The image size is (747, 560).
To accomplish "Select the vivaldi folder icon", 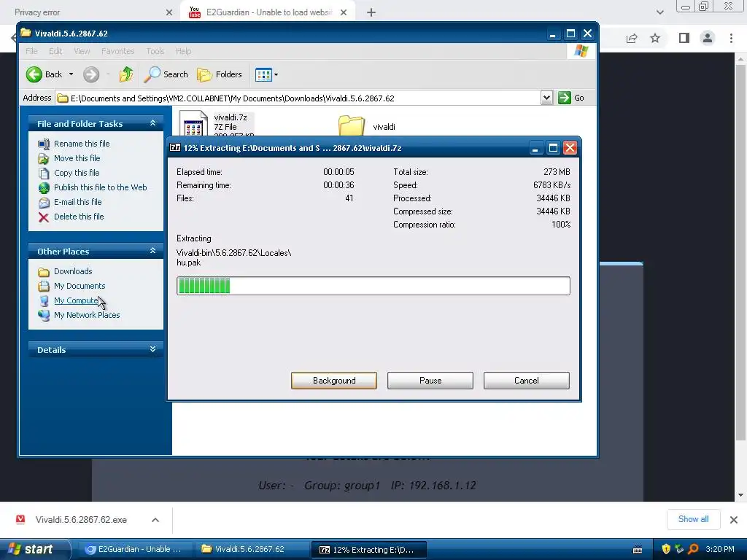I will point(352,126).
